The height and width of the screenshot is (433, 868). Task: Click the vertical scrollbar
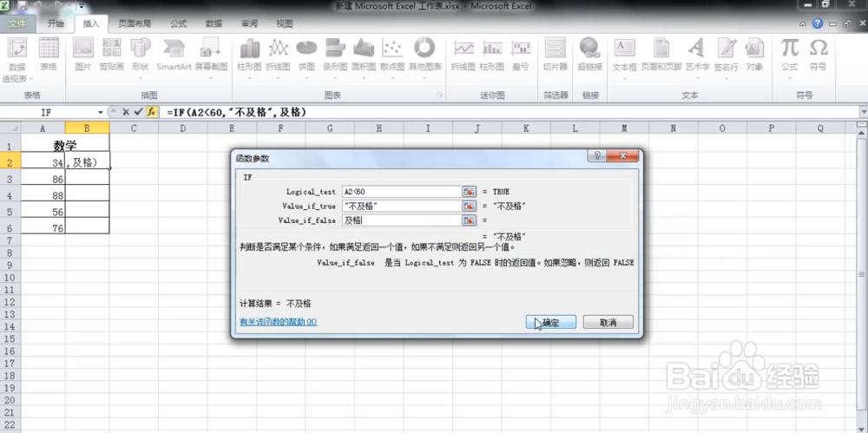863,274
